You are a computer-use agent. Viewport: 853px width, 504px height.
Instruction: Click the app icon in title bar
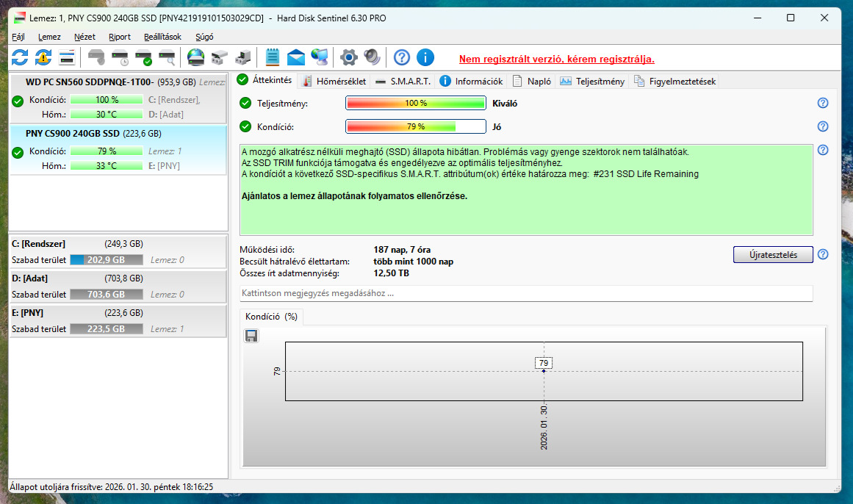(20, 18)
